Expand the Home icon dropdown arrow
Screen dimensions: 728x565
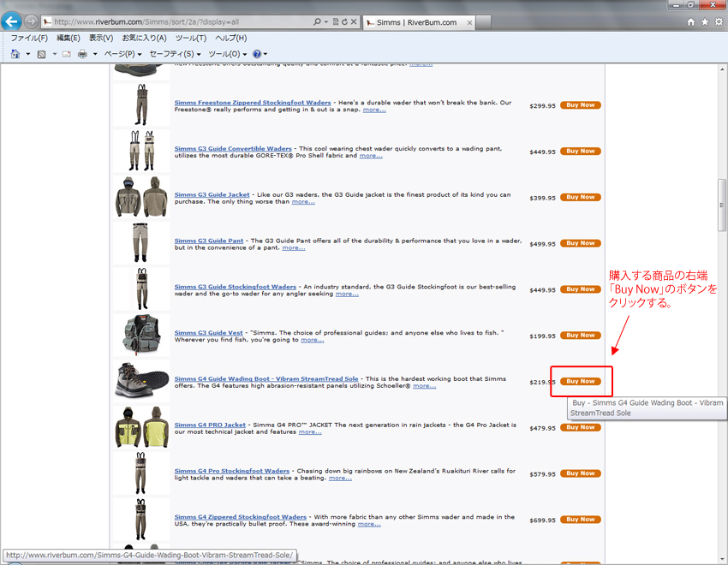point(28,54)
